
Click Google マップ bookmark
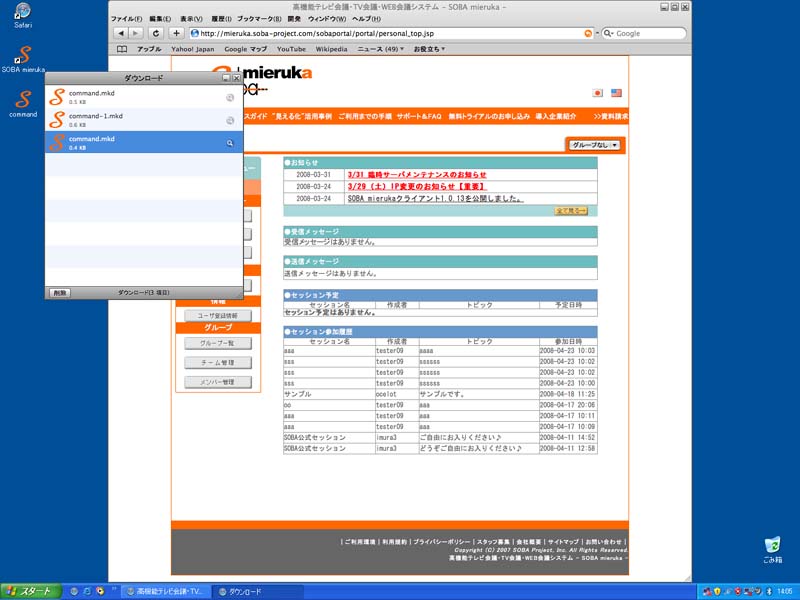[x=245, y=49]
